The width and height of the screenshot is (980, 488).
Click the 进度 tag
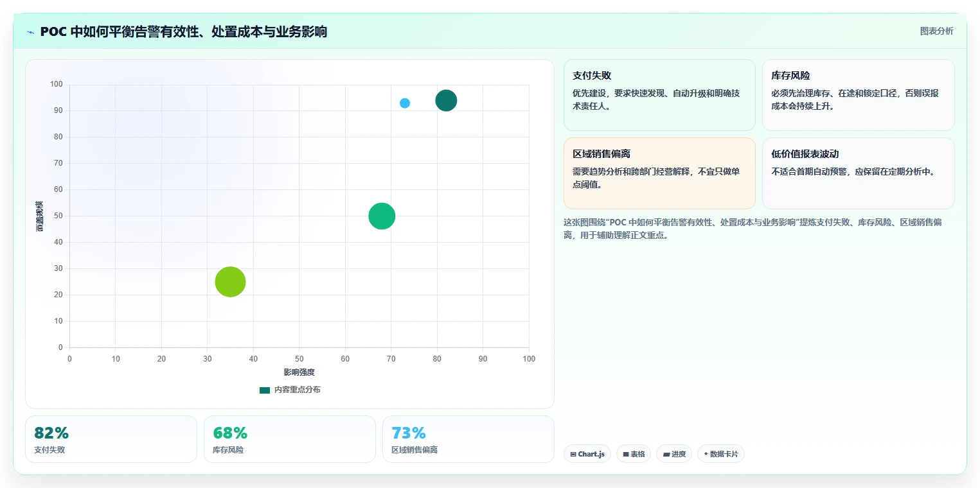coord(674,454)
